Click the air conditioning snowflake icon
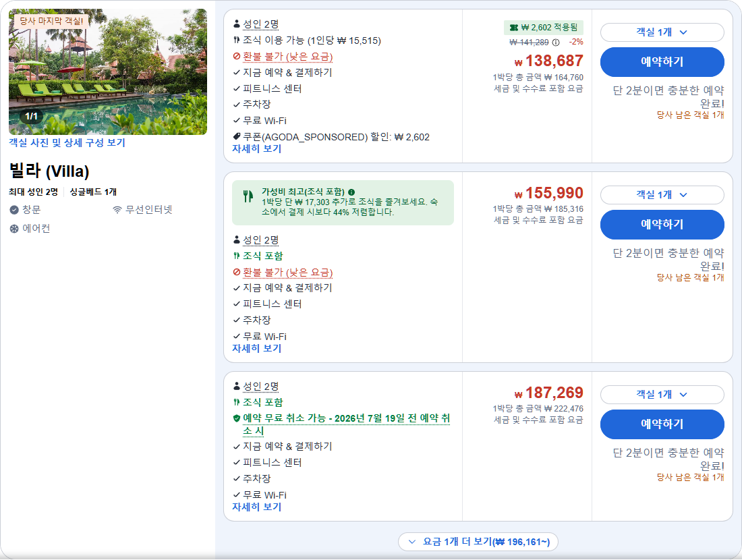 click(14, 229)
